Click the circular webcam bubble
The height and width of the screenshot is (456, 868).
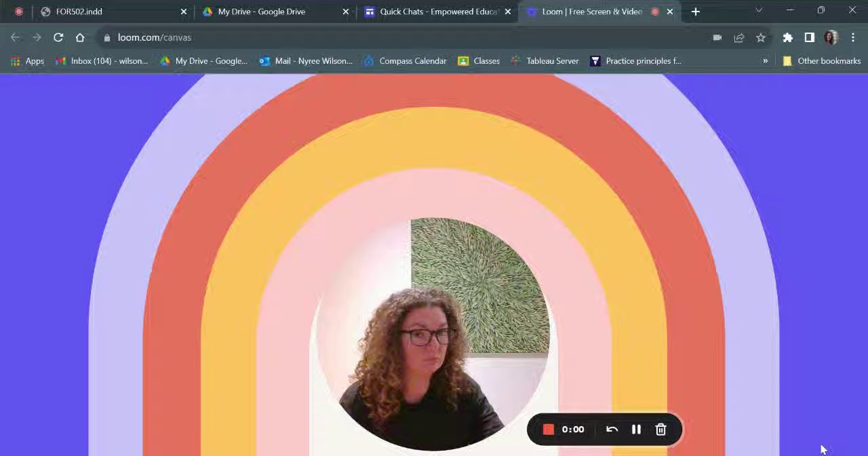pos(433,334)
